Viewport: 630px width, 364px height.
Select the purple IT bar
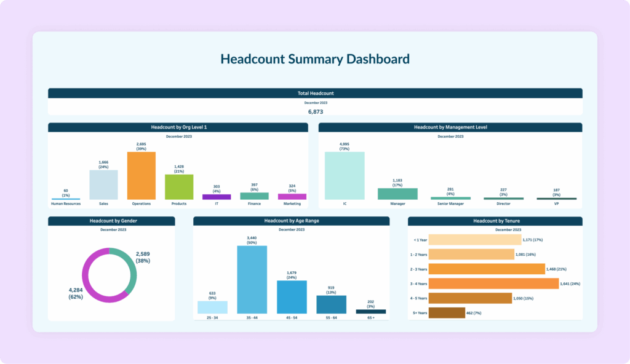pos(217,197)
